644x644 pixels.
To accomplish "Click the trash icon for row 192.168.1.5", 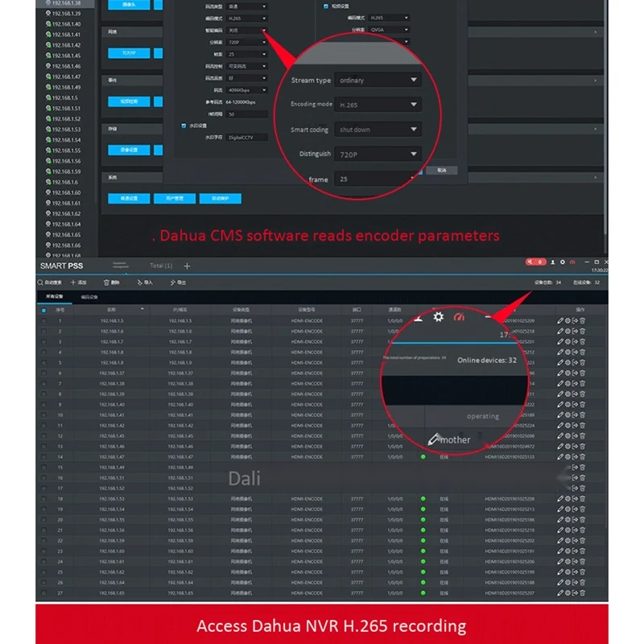I will coord(582,320).
